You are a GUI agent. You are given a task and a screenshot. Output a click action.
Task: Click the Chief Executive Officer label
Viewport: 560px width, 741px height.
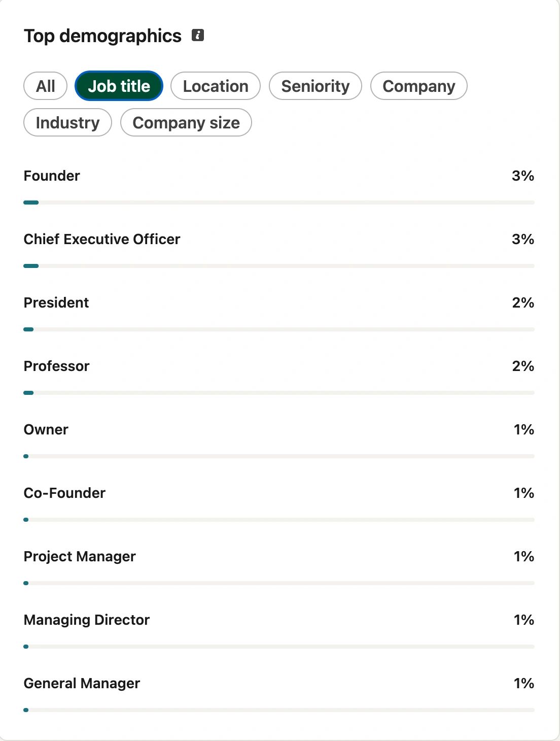102,239
